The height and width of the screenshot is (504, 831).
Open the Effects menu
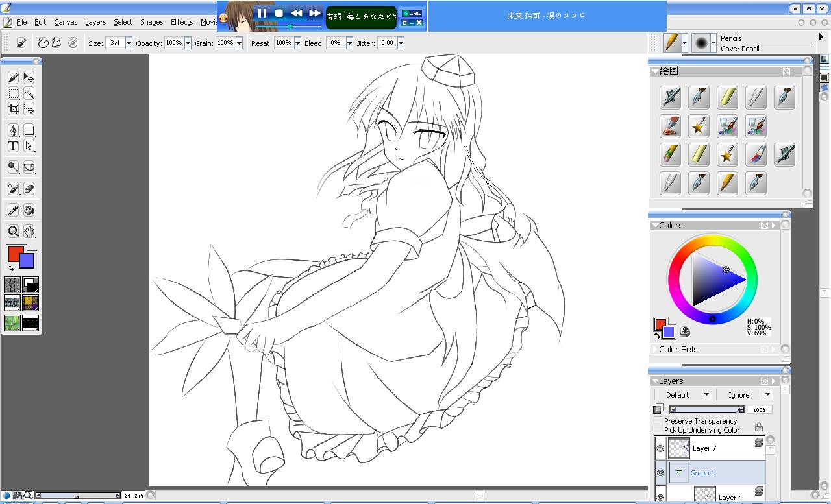click(x=182, y=22)
